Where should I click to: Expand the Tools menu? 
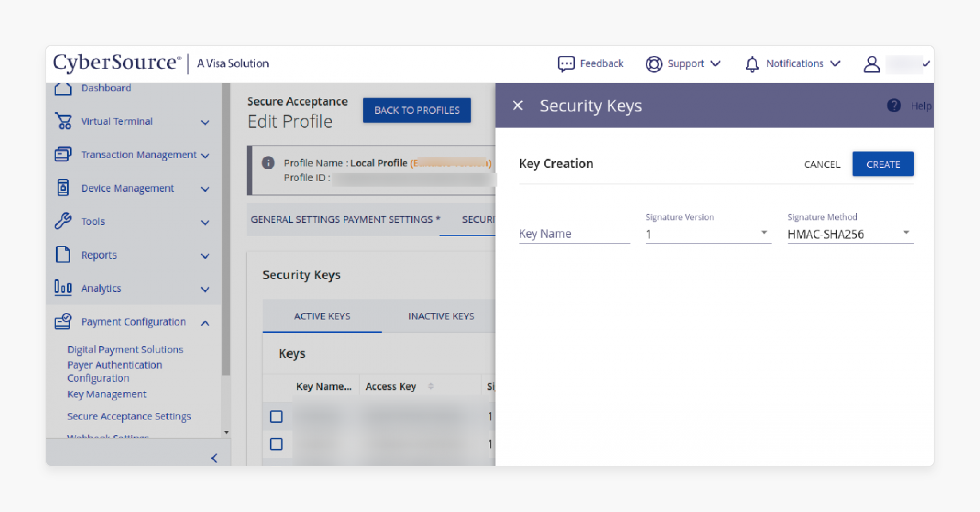click(x=205, y=223)
